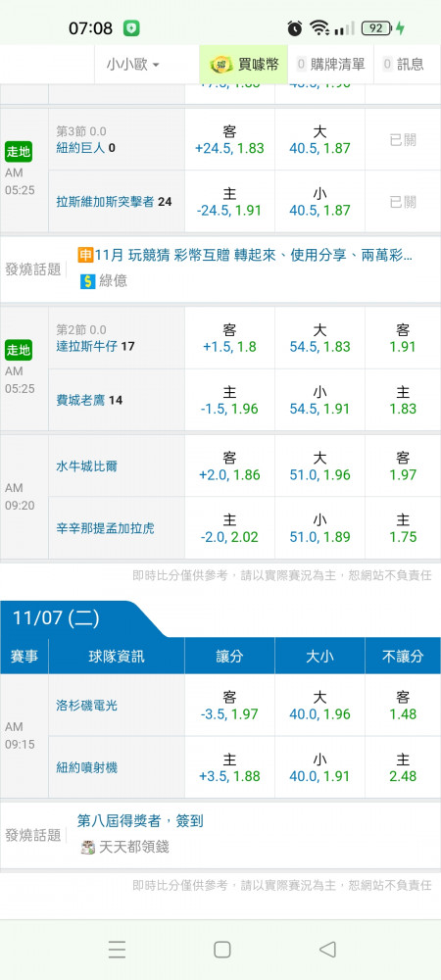Tap the 買噱幣 coin button
Viewport: 441px width, 980px height.
click(244, 64)
